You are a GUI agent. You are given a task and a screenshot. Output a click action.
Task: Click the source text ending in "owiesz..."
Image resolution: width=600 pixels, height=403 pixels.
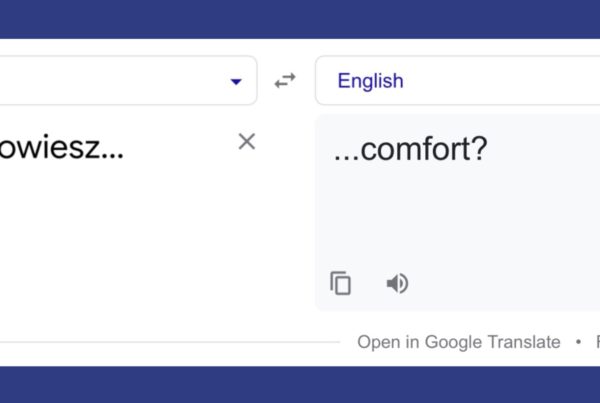(x=62, y=150)
